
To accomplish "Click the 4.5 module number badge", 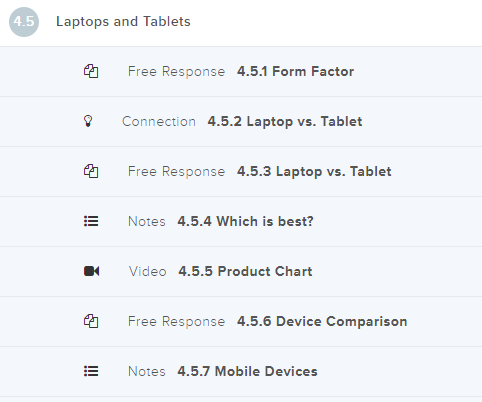I will pyautogui.click(x=24, y=22).
